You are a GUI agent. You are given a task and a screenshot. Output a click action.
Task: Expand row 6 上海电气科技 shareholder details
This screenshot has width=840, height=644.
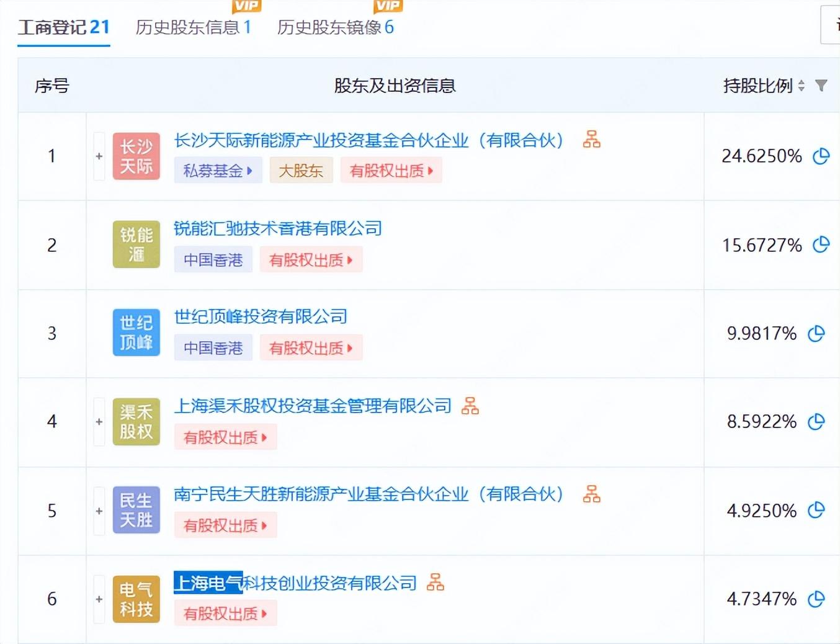pyautogui.click(x=99, y=599)
